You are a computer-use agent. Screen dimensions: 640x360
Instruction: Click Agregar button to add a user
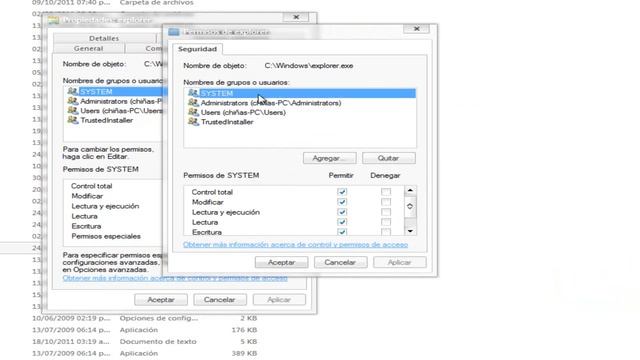(x=329, y=158)
